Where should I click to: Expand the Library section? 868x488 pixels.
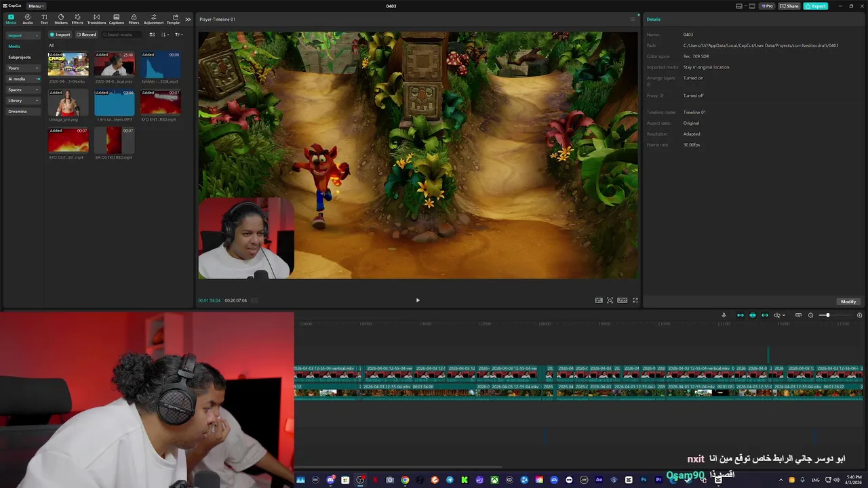(23, 100)
